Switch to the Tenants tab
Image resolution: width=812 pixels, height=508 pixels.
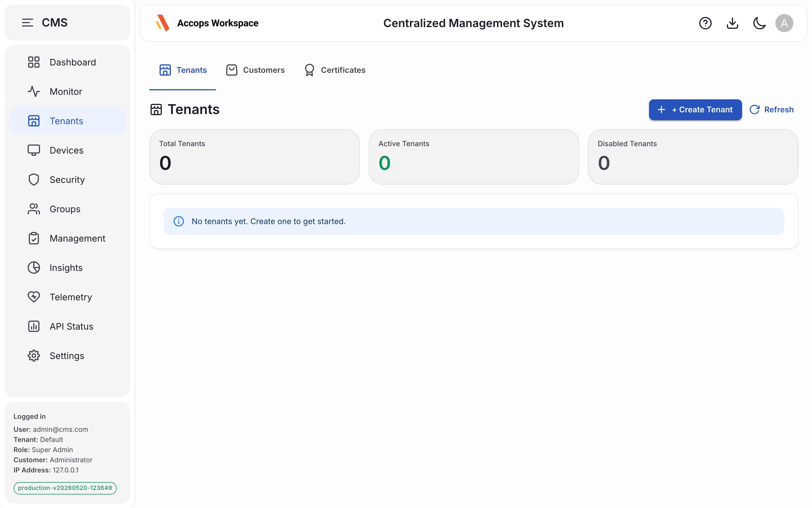tap(182, 70)
